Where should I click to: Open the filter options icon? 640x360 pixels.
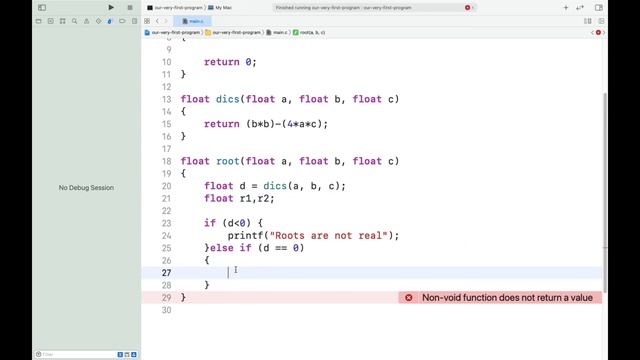pos(38,354)
